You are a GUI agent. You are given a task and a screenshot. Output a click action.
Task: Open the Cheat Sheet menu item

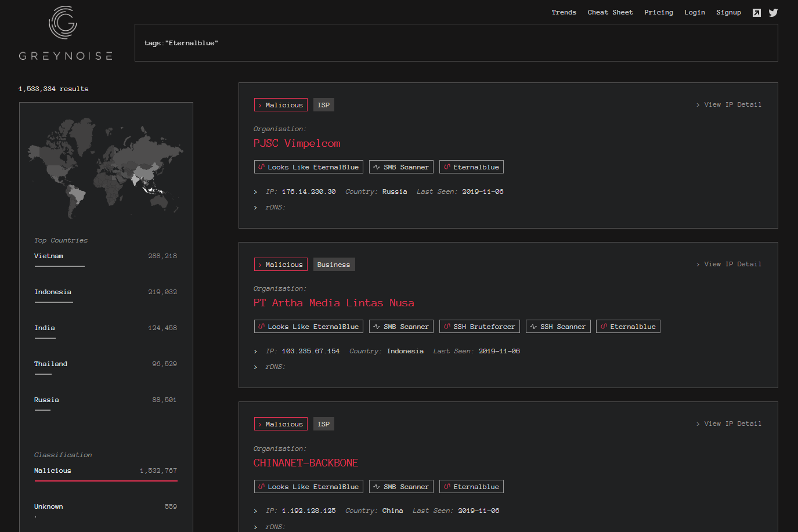pos(610,12)
